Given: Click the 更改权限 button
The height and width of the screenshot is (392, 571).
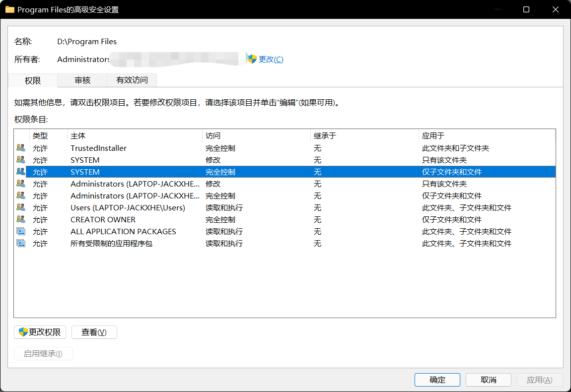Looking at the screenshot, I should point(40,332).
